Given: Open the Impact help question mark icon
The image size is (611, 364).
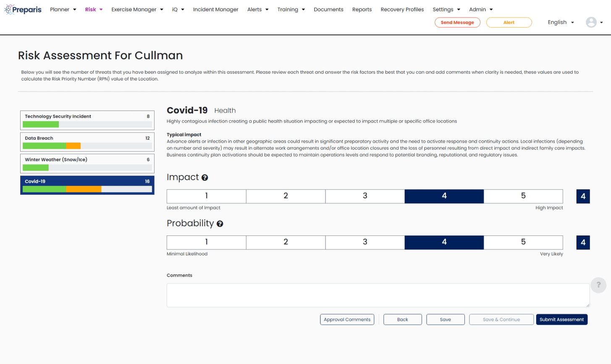Looking at the screenshot, I should (x=205, y=178).
